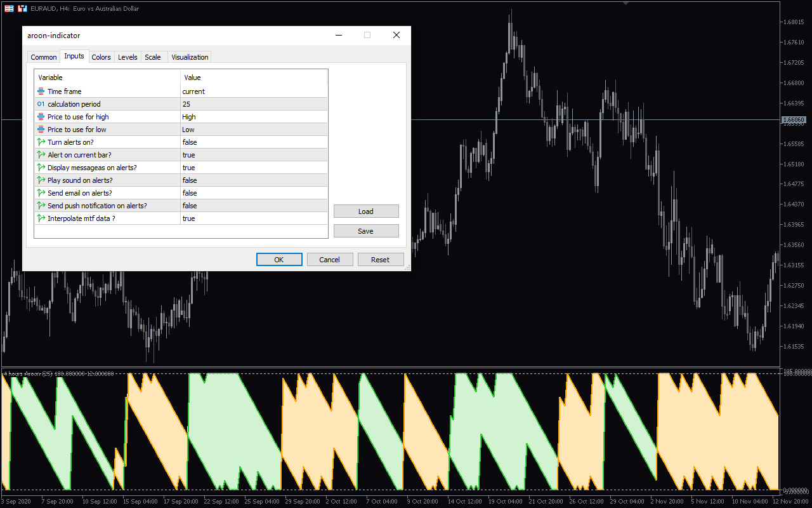Click the 3 Sep 2020 date label

coord(16,502)
